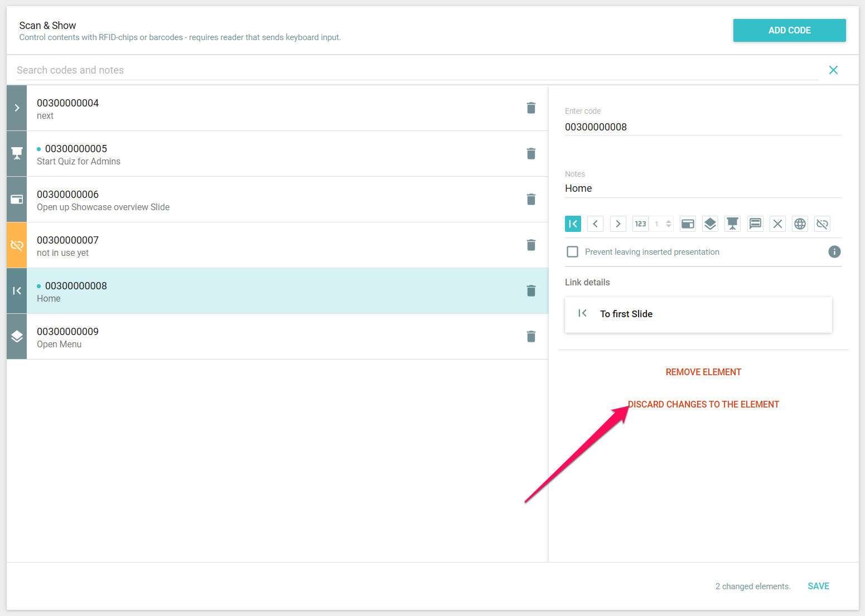The image size is (865, 616).
Task: Pick the layers menu link type icon
Action: (710, 224)
